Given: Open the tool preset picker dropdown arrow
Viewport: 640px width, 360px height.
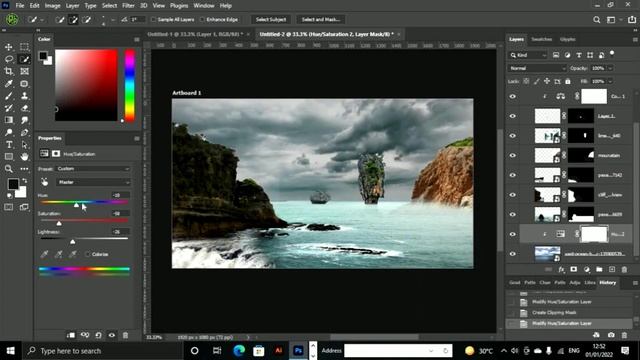Looking at the screenshot, I should (42, 19).
